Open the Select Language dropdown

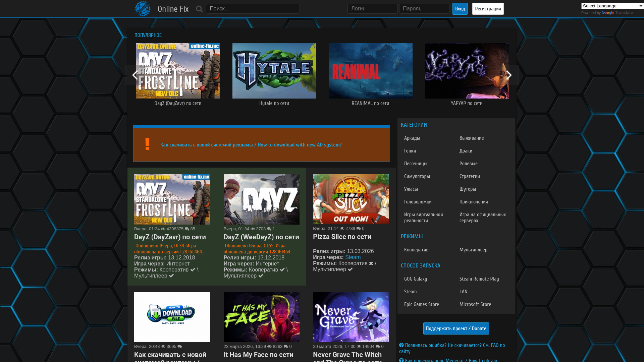(612, 6)
